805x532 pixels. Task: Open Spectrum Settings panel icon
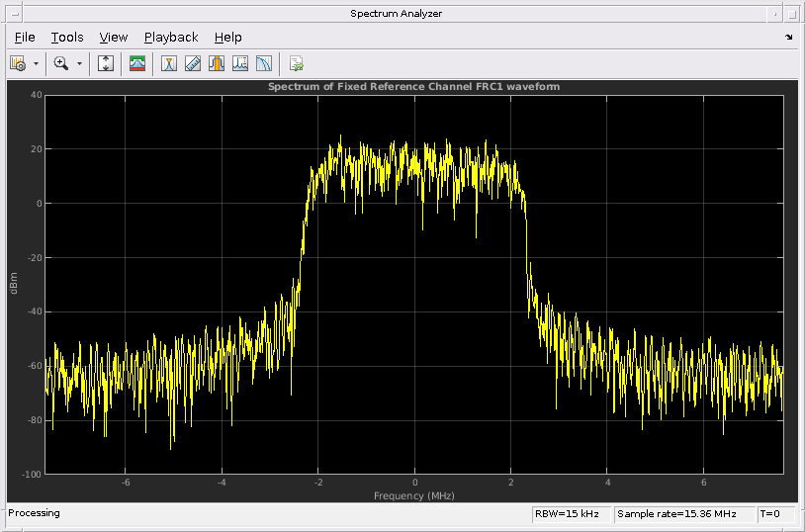(137, 63)
